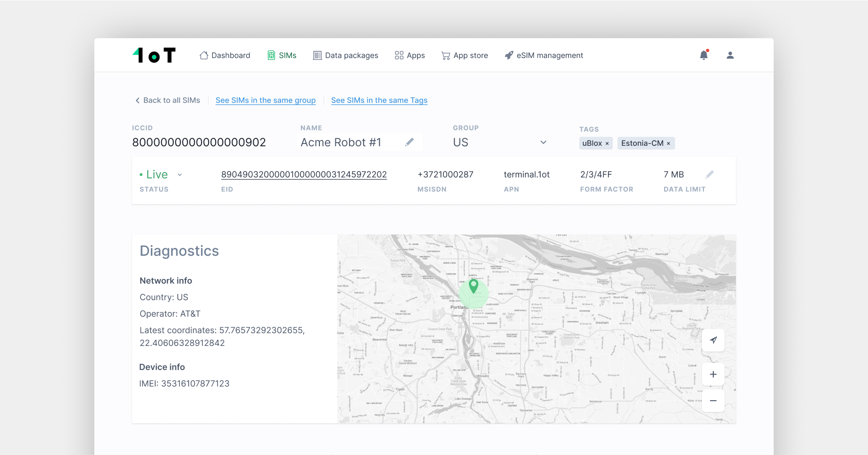
Task: See SIMs in the same group
Action: tap(265, 100)
